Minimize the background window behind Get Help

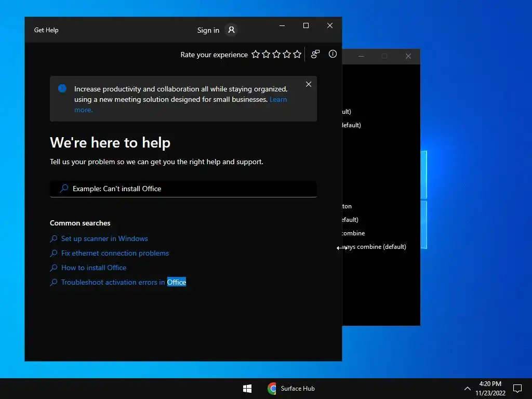coord(362,56)
